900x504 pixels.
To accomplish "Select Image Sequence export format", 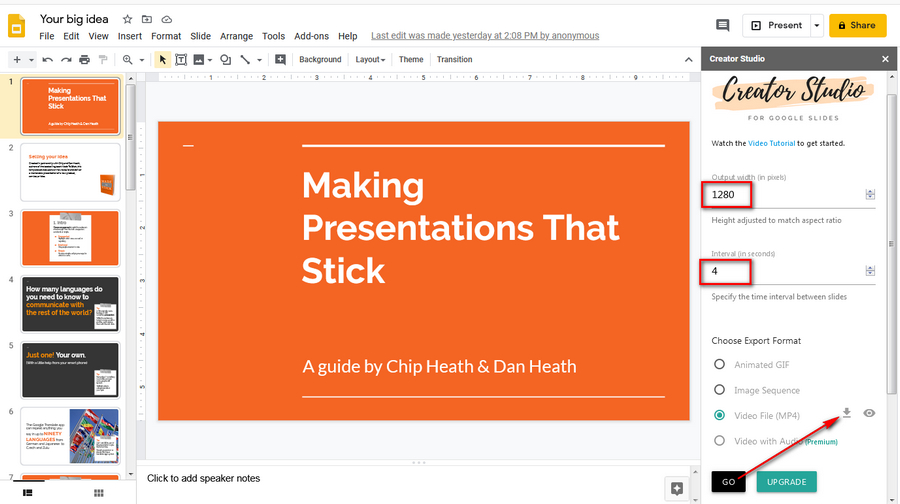I will point(719,390).
